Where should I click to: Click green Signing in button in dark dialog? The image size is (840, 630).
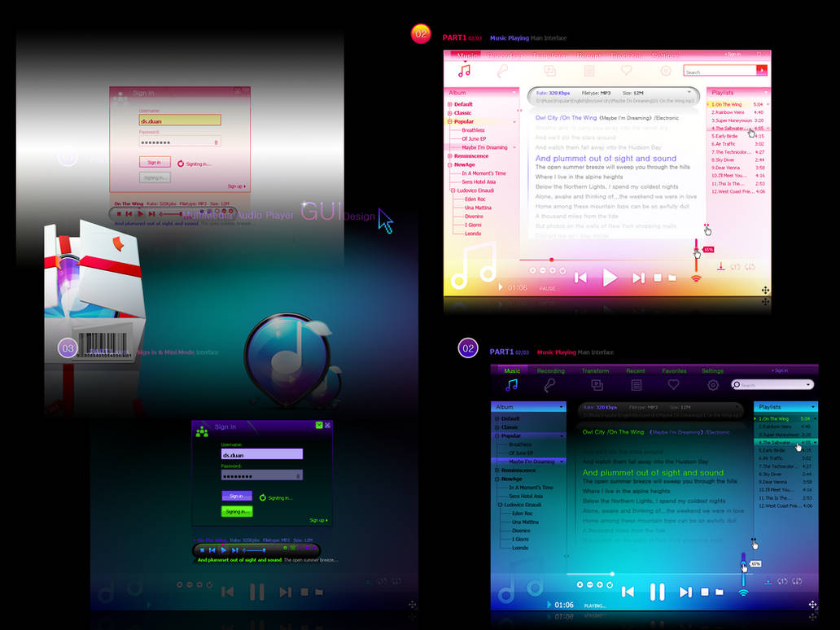point(237,512)
